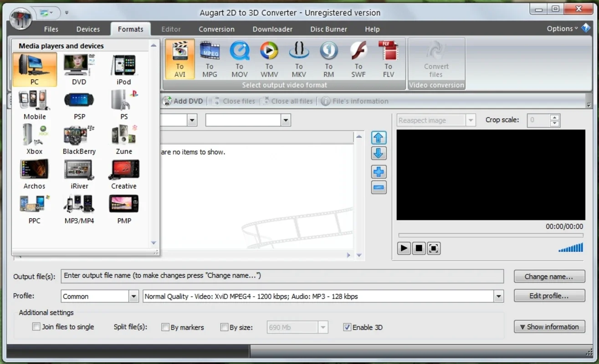Image resolution: width=599 pixels, height=364 pixels.
Task: Click Close all files in the toolbar
Action: (287, 101)
